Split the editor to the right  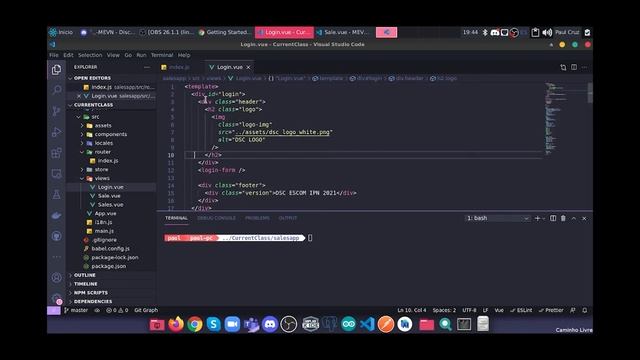574,67
